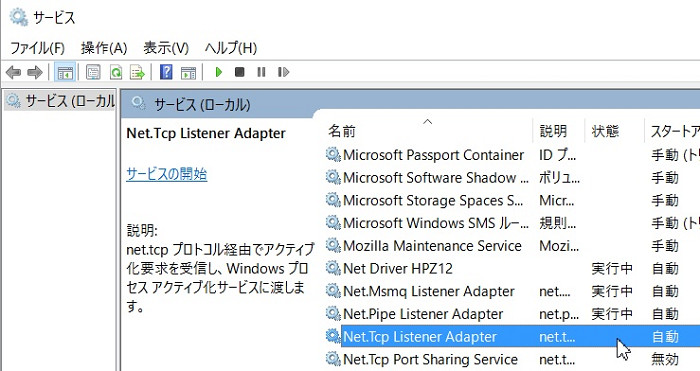The height and width of the screenshot is (371, 700).
Task: Sort by the 名前 column header
Action: (429, 131)
